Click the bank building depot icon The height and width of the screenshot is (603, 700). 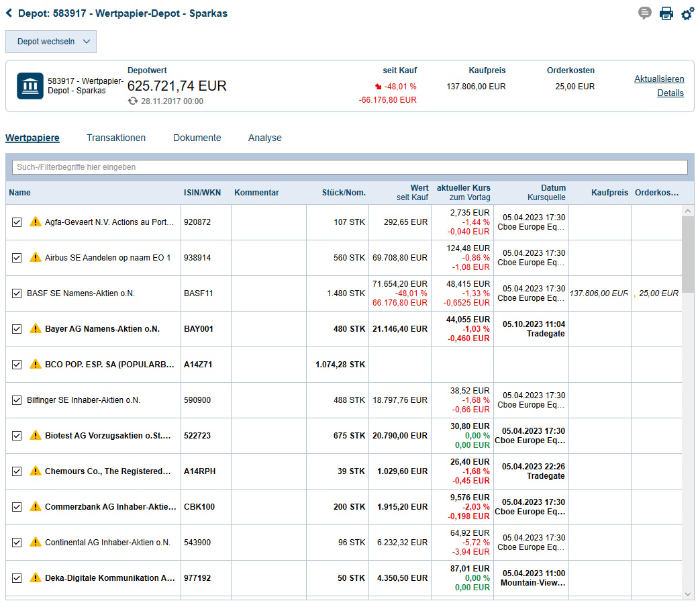pyautogui.click(x=30, y=86)
